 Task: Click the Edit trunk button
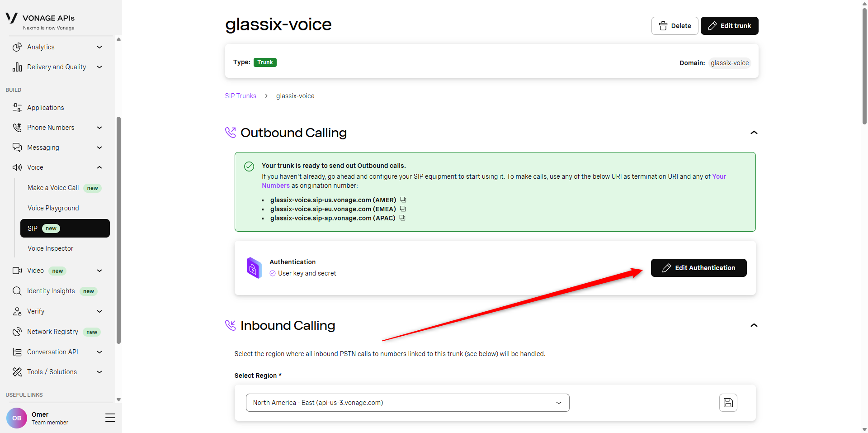730,26
